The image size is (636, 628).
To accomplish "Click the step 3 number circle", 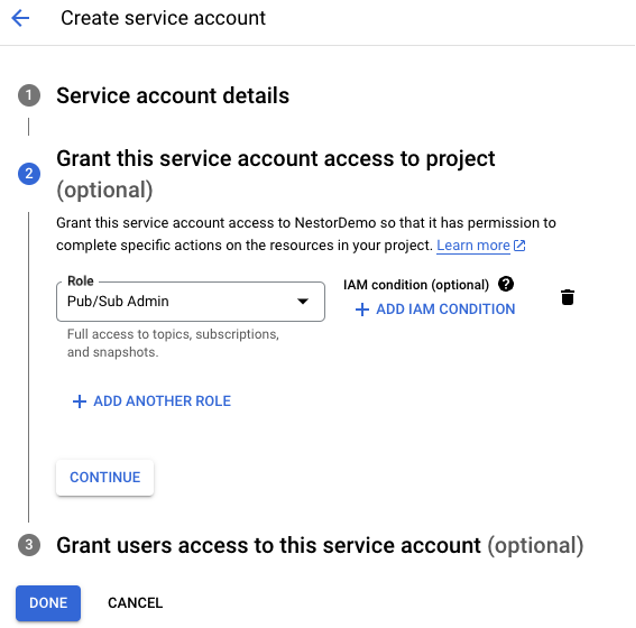I will 29,545.
